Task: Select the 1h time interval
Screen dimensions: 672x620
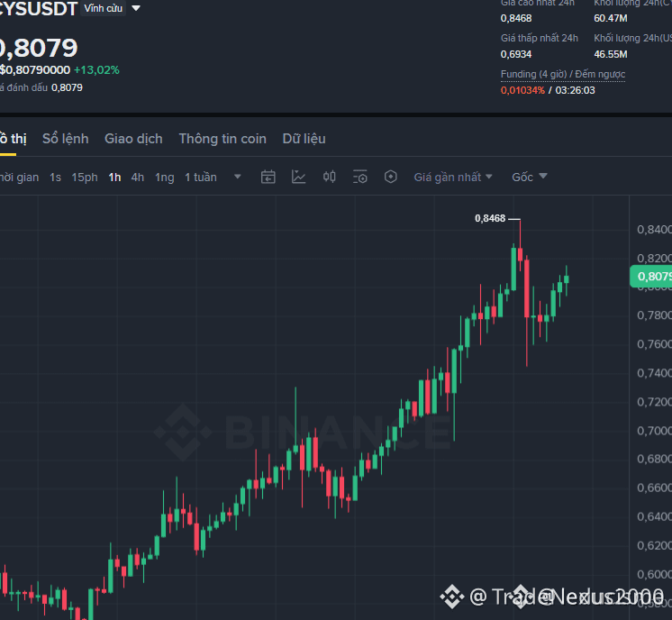Action: [114, 178]
